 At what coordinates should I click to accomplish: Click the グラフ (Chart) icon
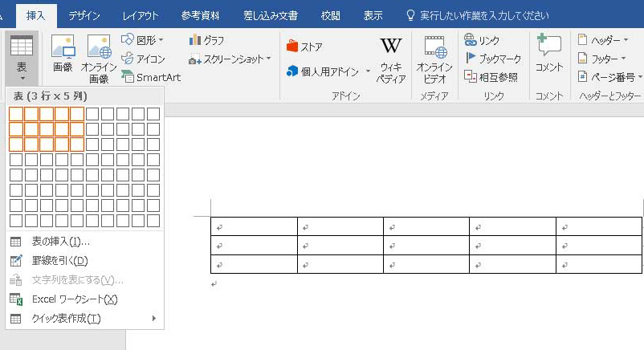click(206, 39)
